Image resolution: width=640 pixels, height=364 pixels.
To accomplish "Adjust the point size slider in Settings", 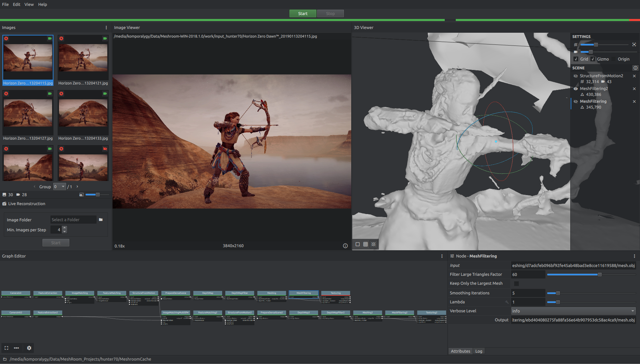I will [596, 44].
